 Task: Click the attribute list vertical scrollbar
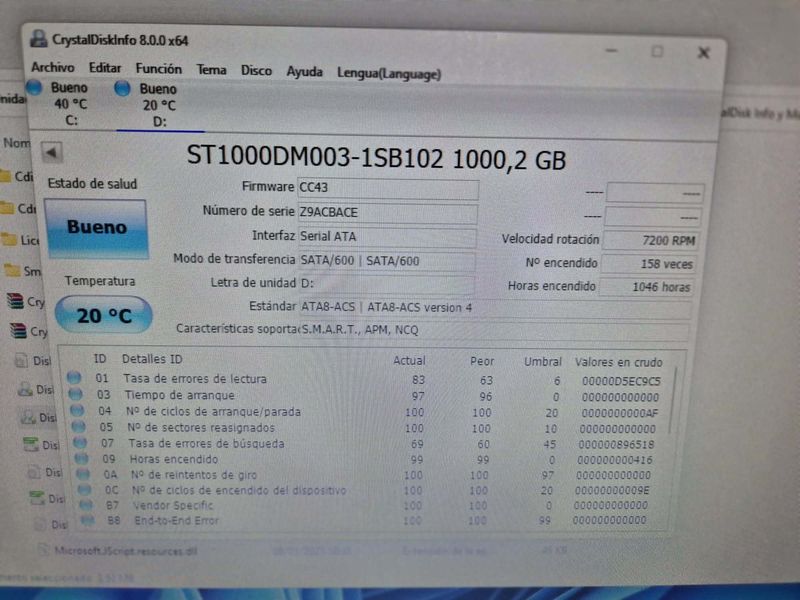[x=673, y=402]
